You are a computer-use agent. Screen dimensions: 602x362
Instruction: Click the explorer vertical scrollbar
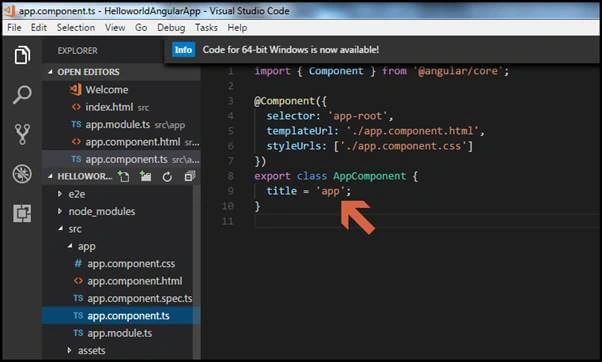point(197,272)
